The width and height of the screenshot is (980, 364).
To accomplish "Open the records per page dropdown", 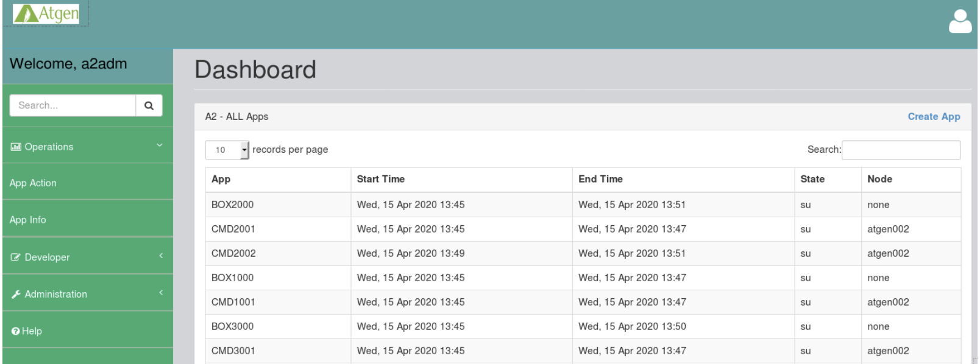I will [x=227, y=150].
